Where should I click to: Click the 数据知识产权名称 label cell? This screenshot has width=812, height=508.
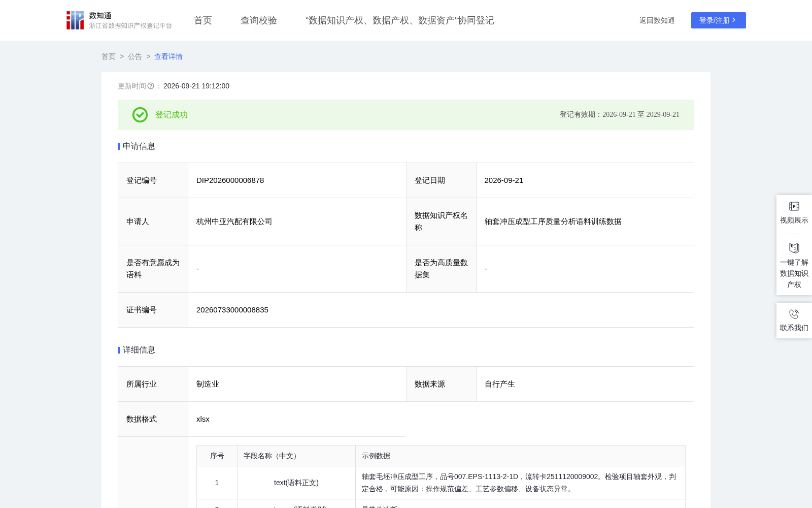click(x=442, y=221)
